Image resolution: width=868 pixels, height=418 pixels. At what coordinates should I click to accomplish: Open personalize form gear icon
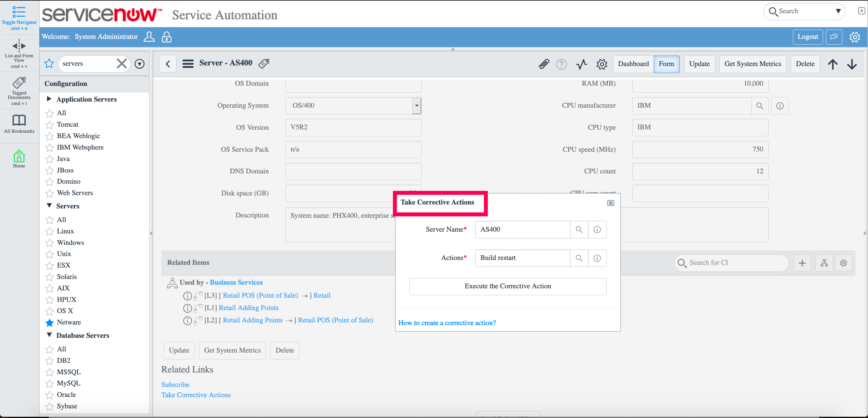602,64
